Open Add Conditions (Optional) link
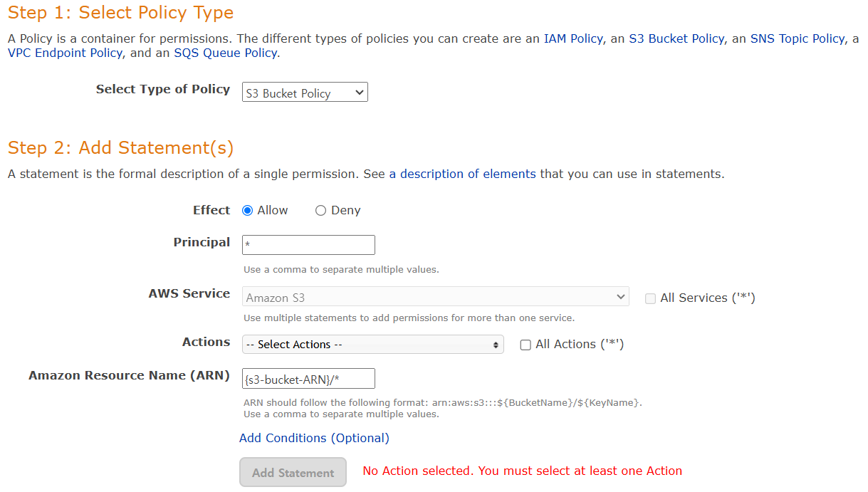This screenshot has width=868, height=492. (314, 438)
